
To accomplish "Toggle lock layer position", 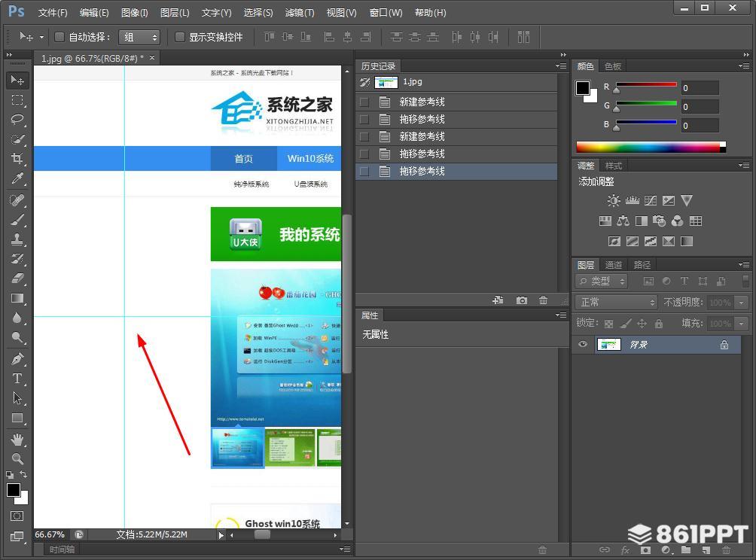I will [x=642, y=324].
